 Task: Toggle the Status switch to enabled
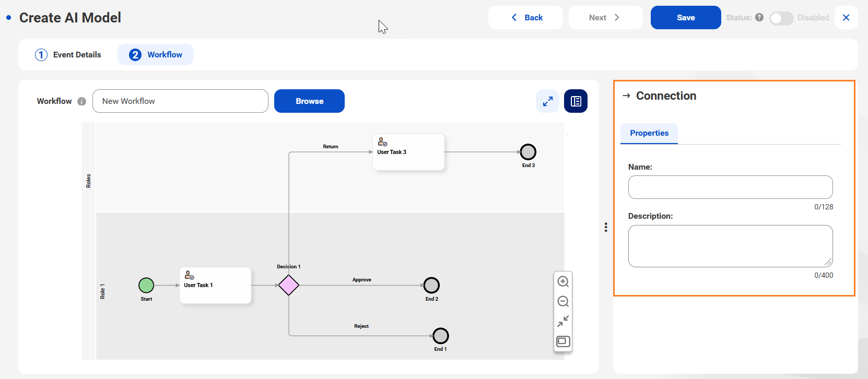click(781, 18)
